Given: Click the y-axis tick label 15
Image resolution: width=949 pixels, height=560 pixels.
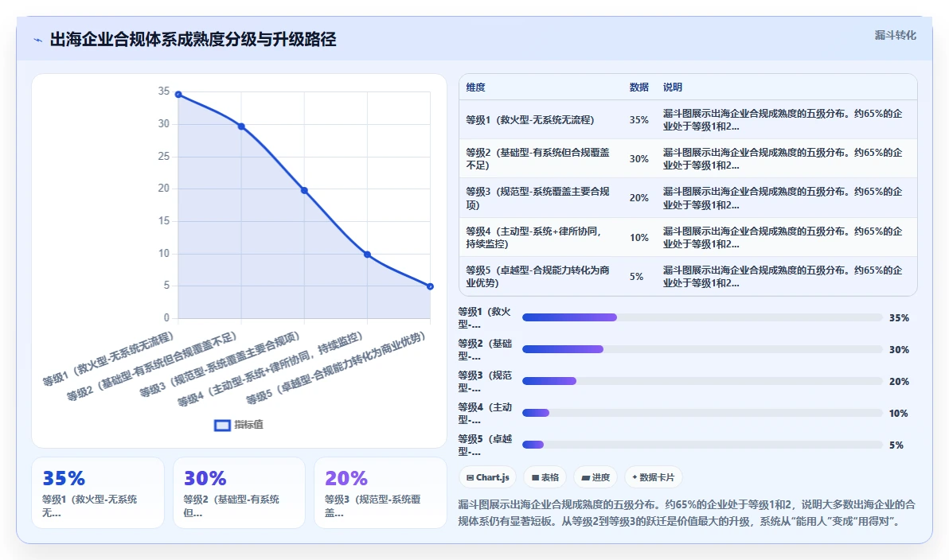Looking at the screenshot, I should tap(163, 220).
